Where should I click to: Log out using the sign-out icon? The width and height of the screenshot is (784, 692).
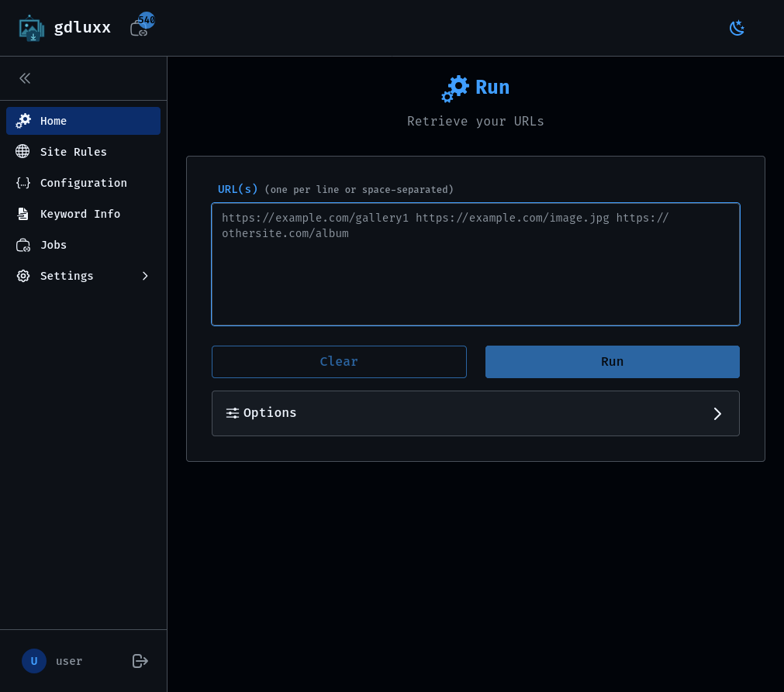coord(140,661)
